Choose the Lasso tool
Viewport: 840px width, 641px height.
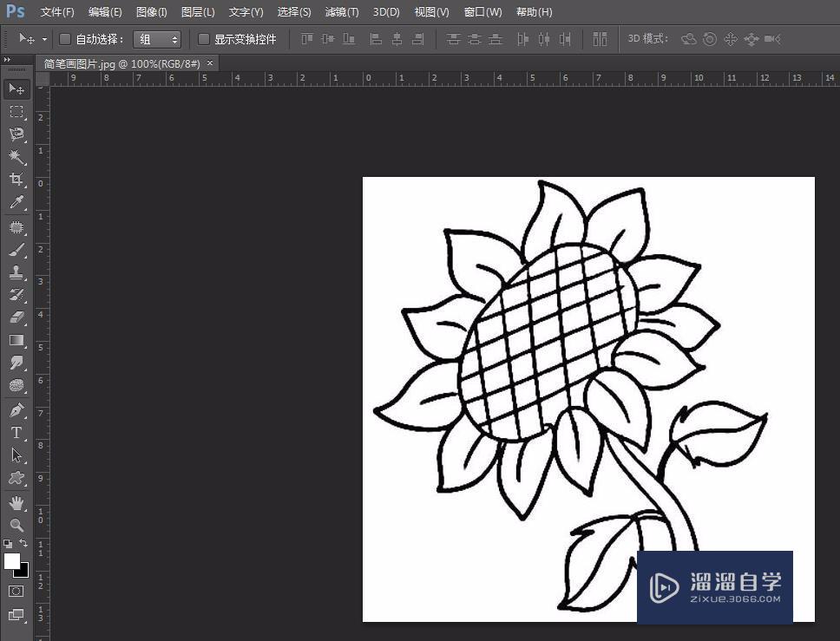pyautogui.click(x=16, y=134)
